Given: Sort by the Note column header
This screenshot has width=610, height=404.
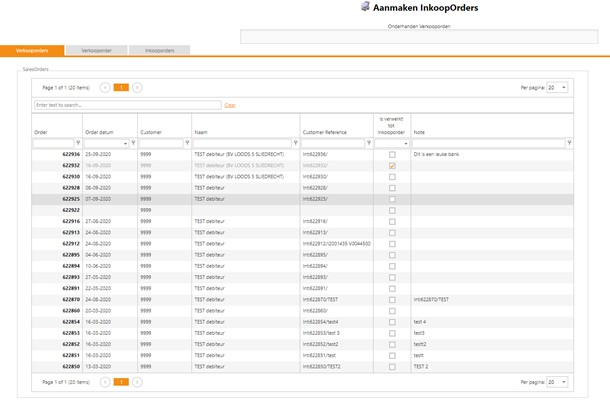Looking at the screenshot, I should (419, 132).
